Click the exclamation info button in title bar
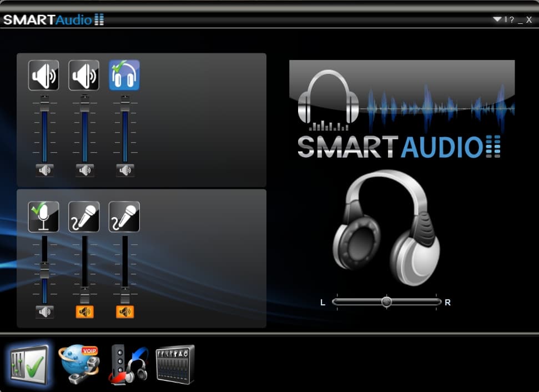Image resolution: width=539 pixels, height=392 pixels. click(506, 19)
